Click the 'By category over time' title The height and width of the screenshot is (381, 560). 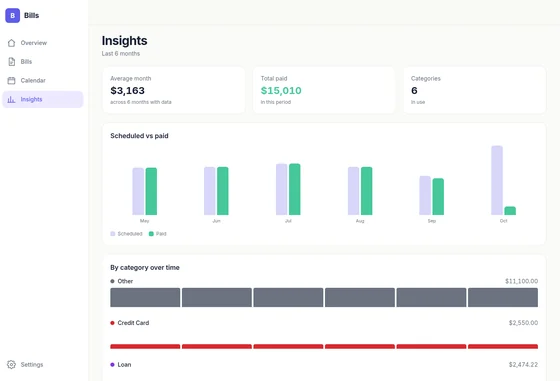[x=145, y=267]
